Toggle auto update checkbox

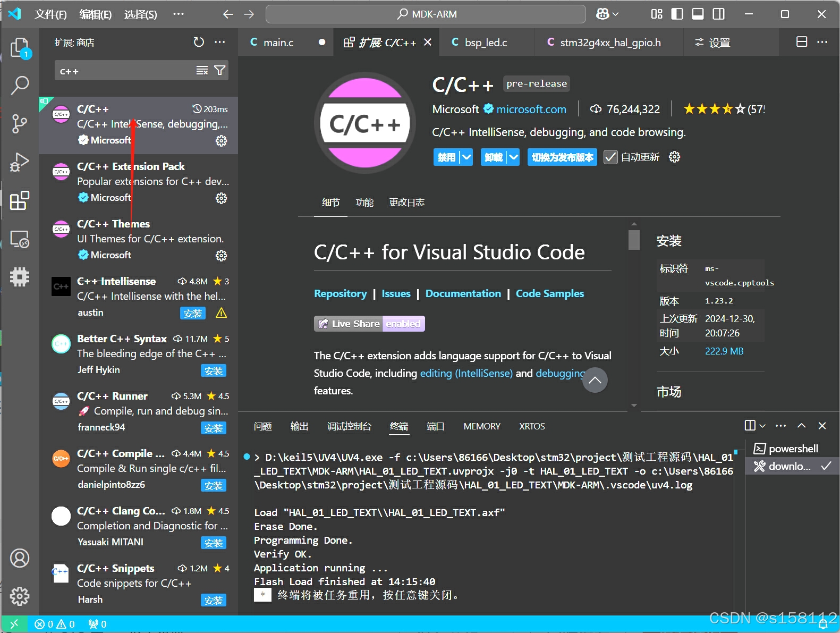click(x=610, y=157)
